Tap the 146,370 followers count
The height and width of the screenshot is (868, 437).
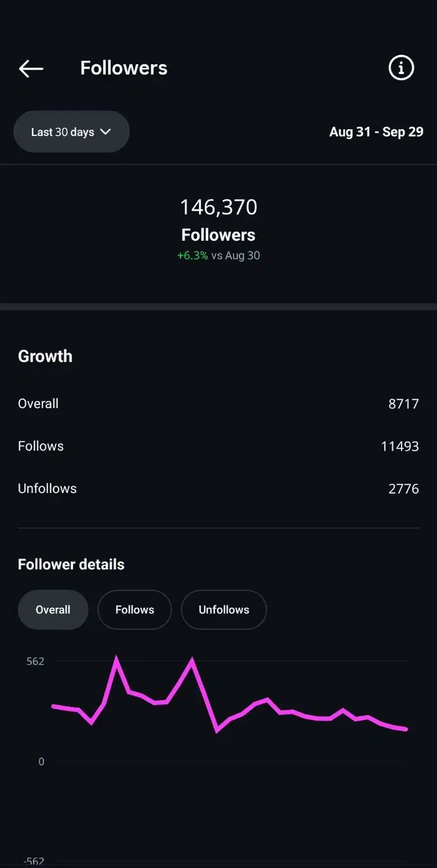click(218, 207)
